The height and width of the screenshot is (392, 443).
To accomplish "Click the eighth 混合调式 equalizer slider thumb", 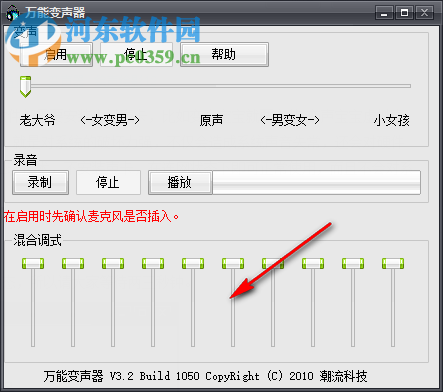I will tap(313, 263).
